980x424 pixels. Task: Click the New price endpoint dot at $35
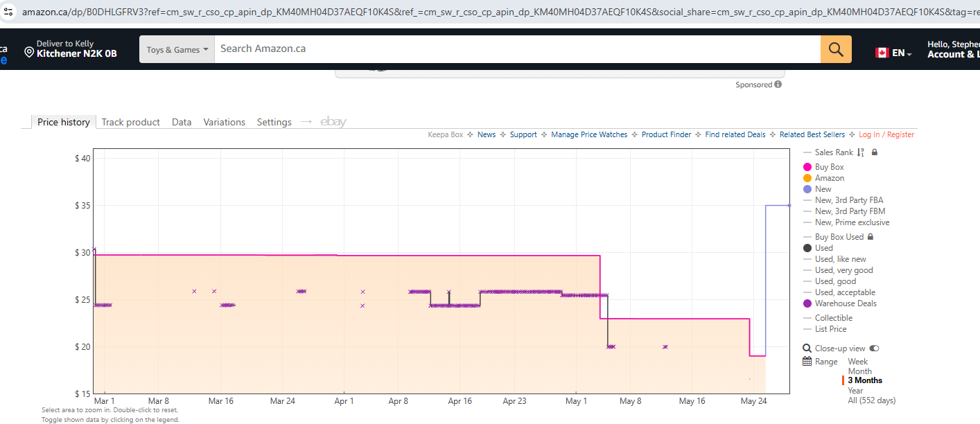coord(789,205)
